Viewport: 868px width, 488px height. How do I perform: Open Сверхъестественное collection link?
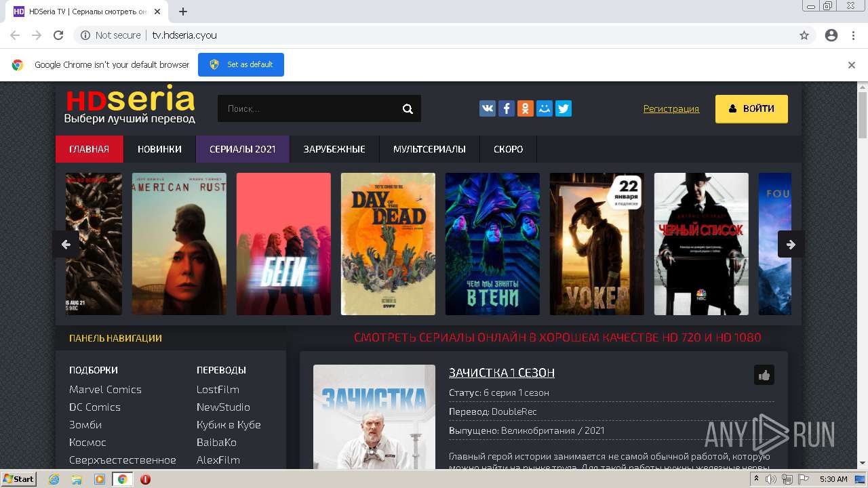(x=123, y=460)
